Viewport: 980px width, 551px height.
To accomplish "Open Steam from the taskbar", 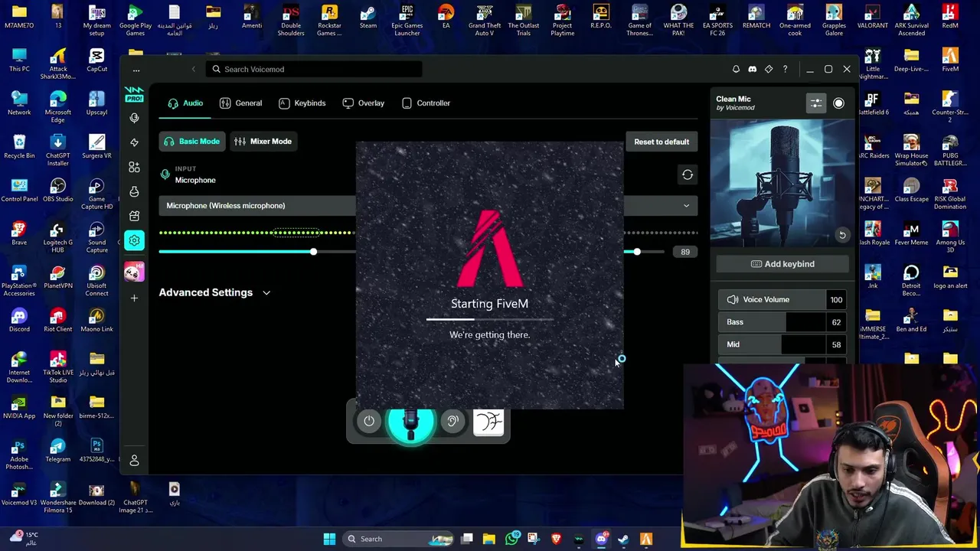I will [x=623, y=539].
